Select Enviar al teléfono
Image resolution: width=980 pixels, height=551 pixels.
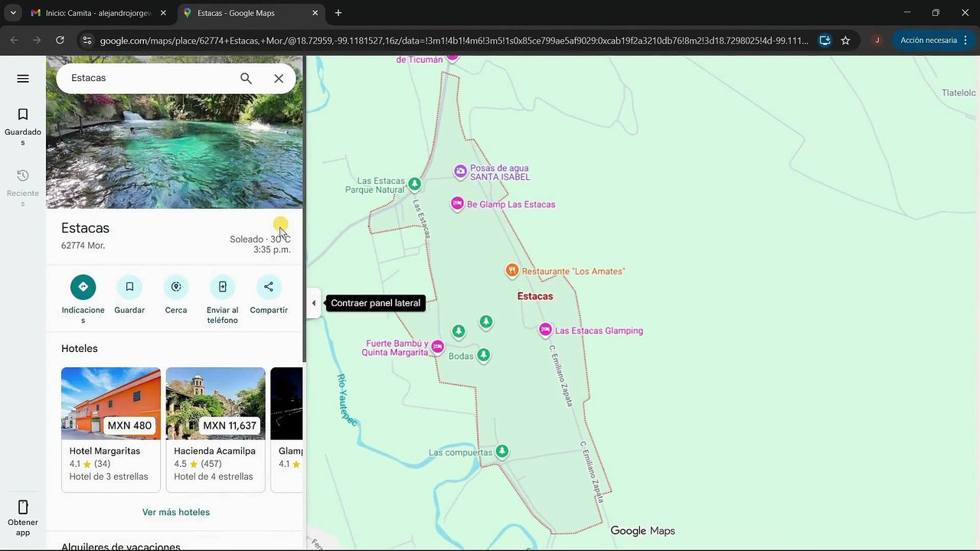[222, 299]
